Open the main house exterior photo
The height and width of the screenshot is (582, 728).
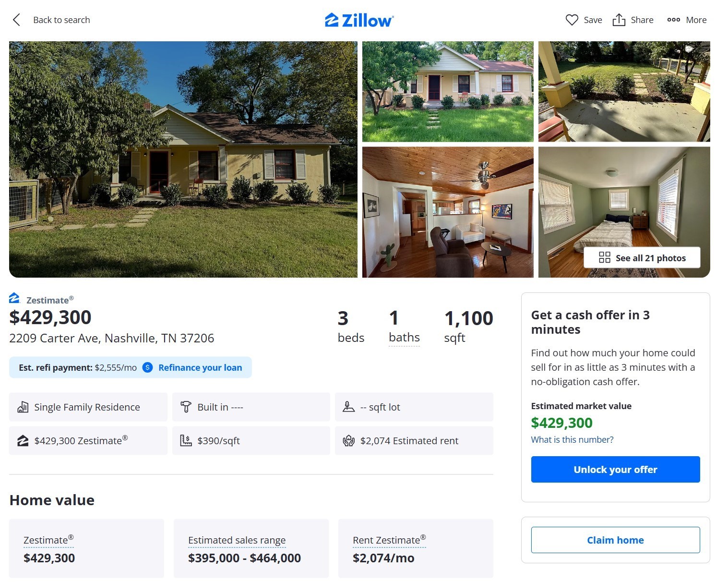click(x=183, y=159)
